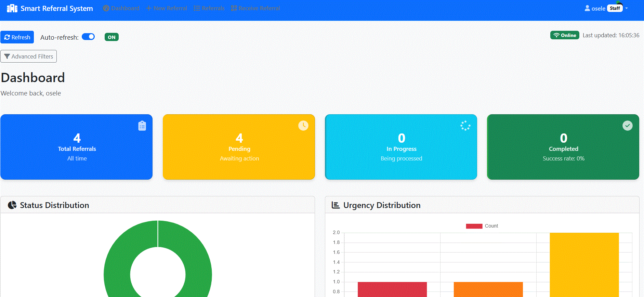Screen dimensions: 644x297
Task: Click the Online wifi status badge
Action: (x=565, y=35)
